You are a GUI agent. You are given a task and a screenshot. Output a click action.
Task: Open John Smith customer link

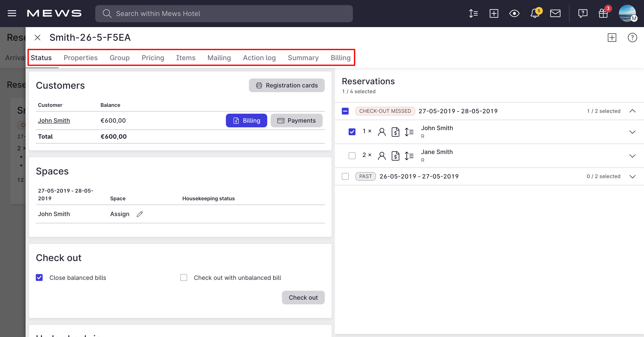(54, 121)
